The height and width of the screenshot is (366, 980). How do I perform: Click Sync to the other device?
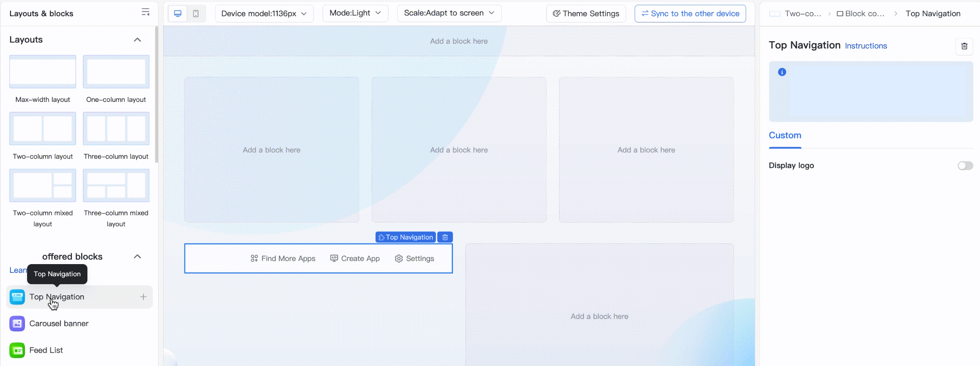tap(690, 13)
